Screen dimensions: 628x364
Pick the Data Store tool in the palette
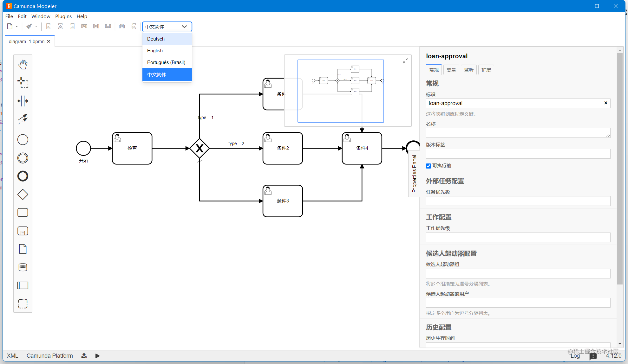pos(23,267)
